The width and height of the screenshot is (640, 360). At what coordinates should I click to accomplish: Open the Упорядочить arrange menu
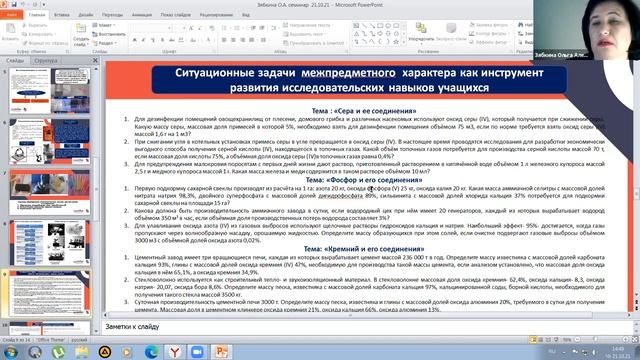coord(421,32)
